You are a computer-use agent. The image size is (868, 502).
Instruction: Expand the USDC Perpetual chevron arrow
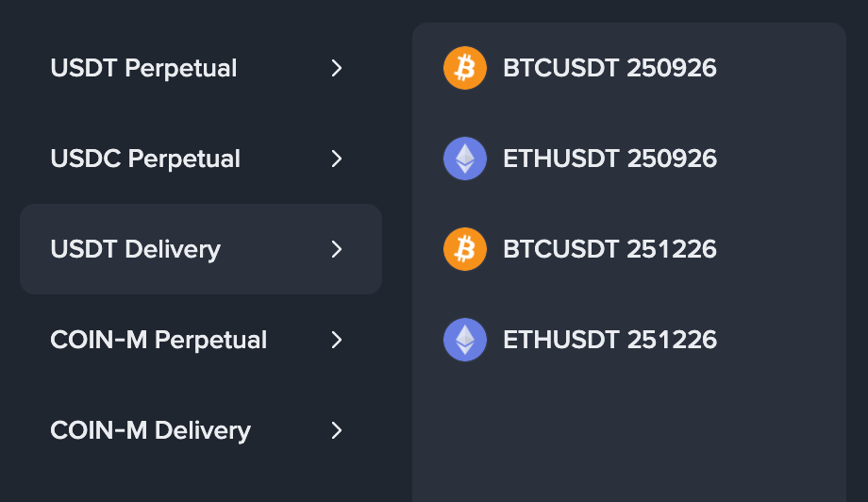coord(337,159)
